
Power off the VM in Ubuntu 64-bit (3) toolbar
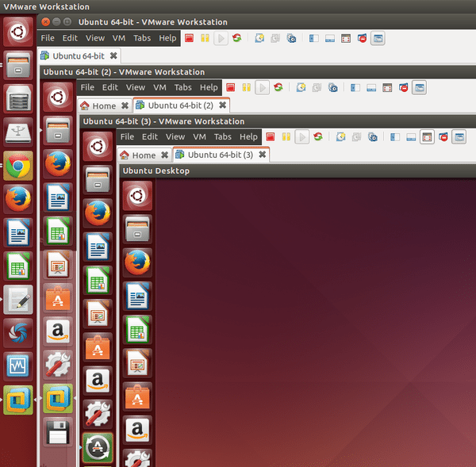[271, 137]
